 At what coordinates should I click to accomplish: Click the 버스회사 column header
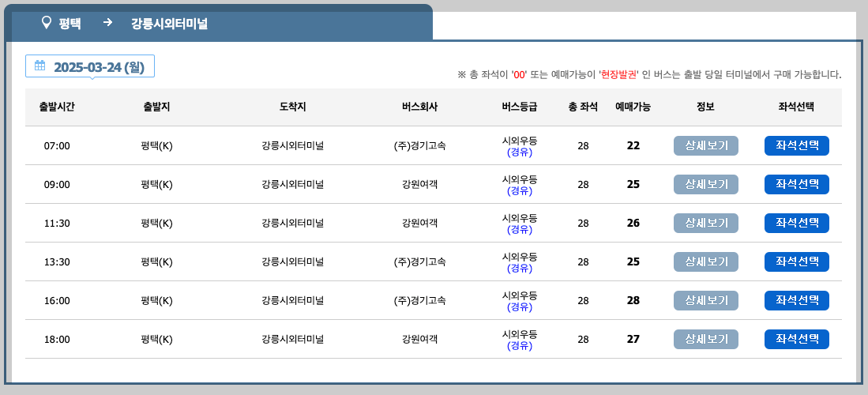click(x=419, y=107)
